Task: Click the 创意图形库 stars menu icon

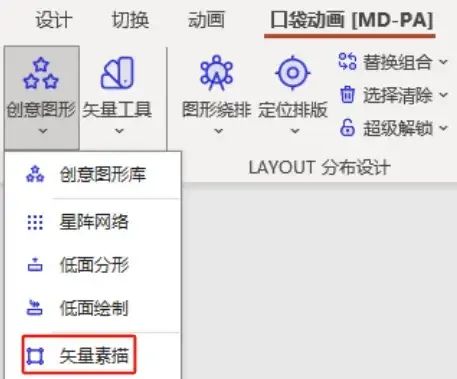Action: 35,174
